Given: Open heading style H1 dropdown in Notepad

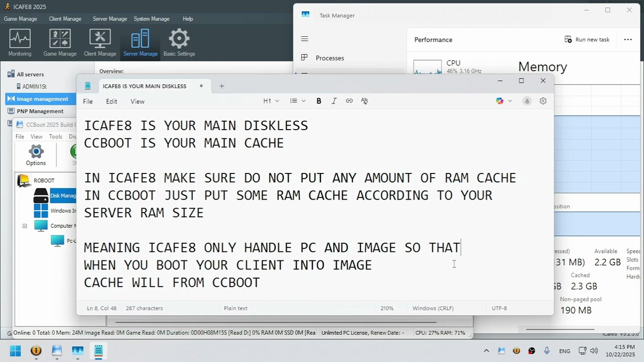Looking at the screenshot, I should click(x=271, y=101).
